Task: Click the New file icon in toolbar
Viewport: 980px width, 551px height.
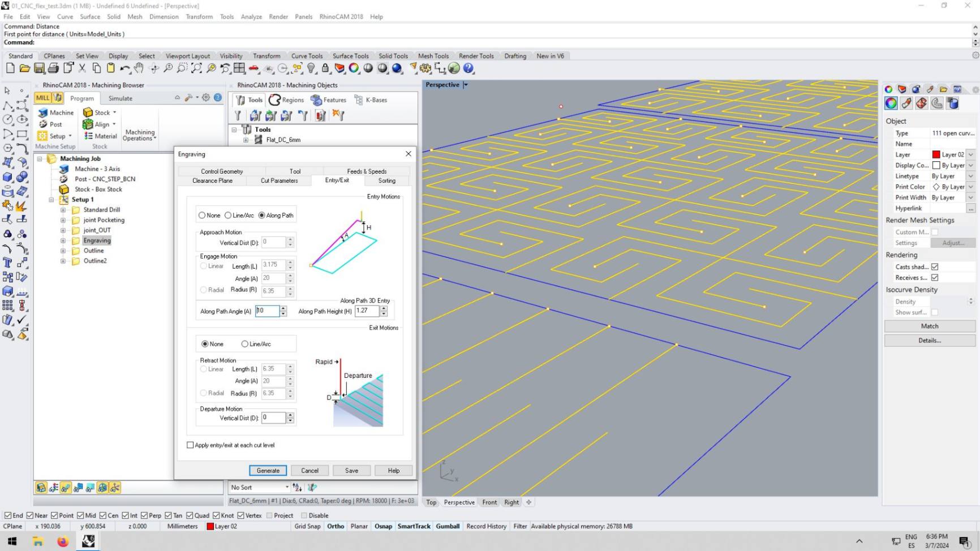Action: (10, 68)
